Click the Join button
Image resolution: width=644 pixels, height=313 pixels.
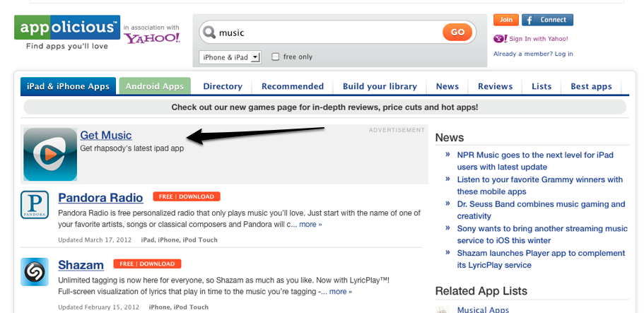point(506,20)
